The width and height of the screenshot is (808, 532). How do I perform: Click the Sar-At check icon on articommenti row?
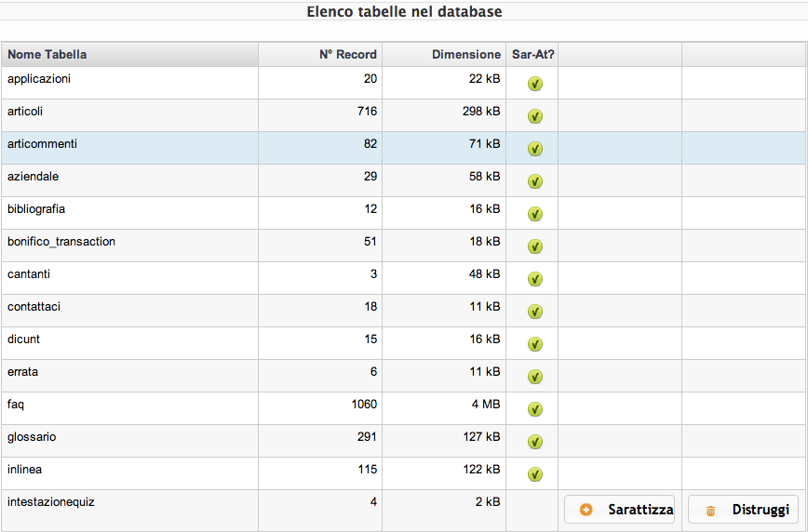point(535,149)
